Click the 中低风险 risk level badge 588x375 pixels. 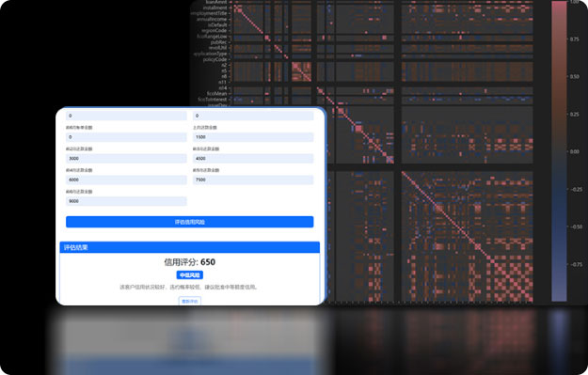click(x=189, y=275)
